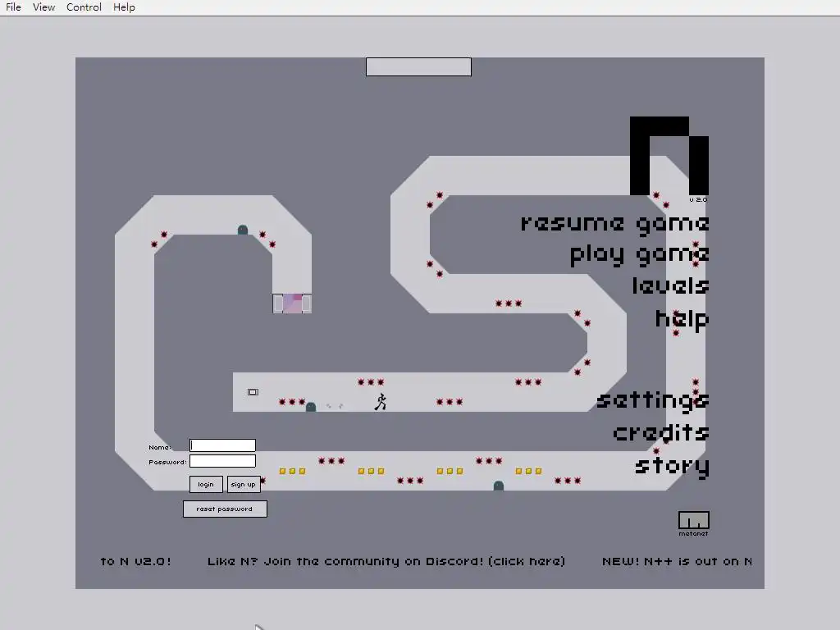Image resolution: width=840 pixels, height=630 pixels.
Task: Open the View menu
Action: 43,7
